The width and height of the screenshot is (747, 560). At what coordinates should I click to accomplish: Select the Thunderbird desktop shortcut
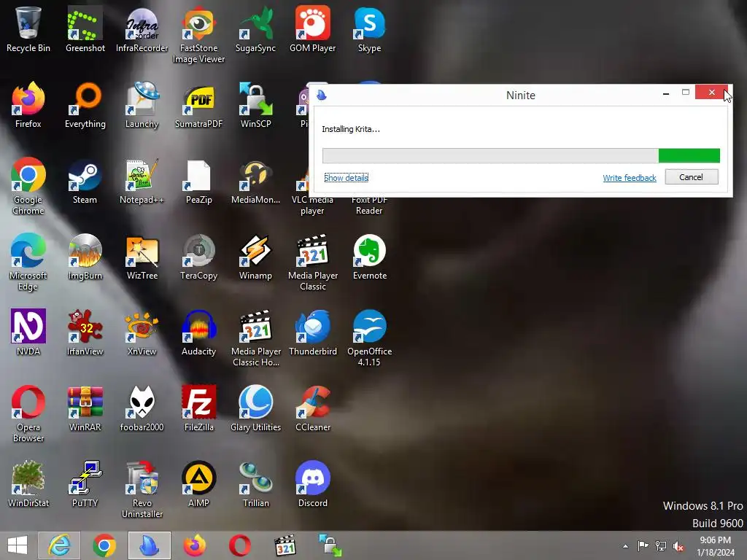pyautogui.click(x=312, y=332)
